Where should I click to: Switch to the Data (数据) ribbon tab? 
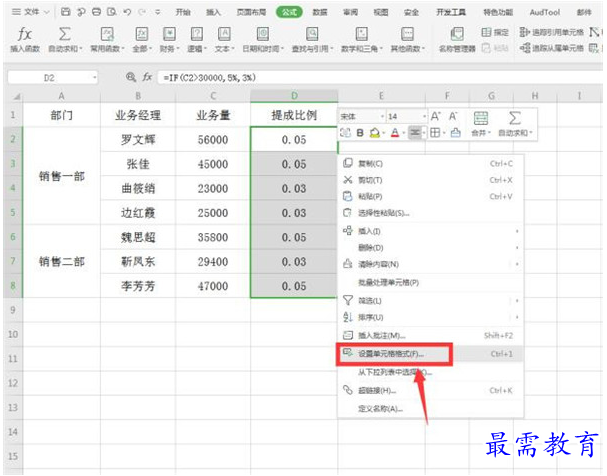click(320, 12)
